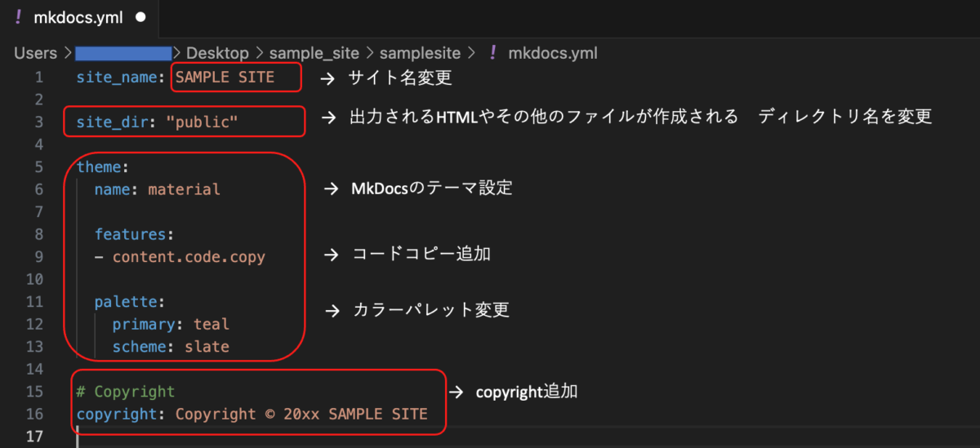Click the theme key on line 5
Viewport: 980px width, 448px height.
pos(99,167)
